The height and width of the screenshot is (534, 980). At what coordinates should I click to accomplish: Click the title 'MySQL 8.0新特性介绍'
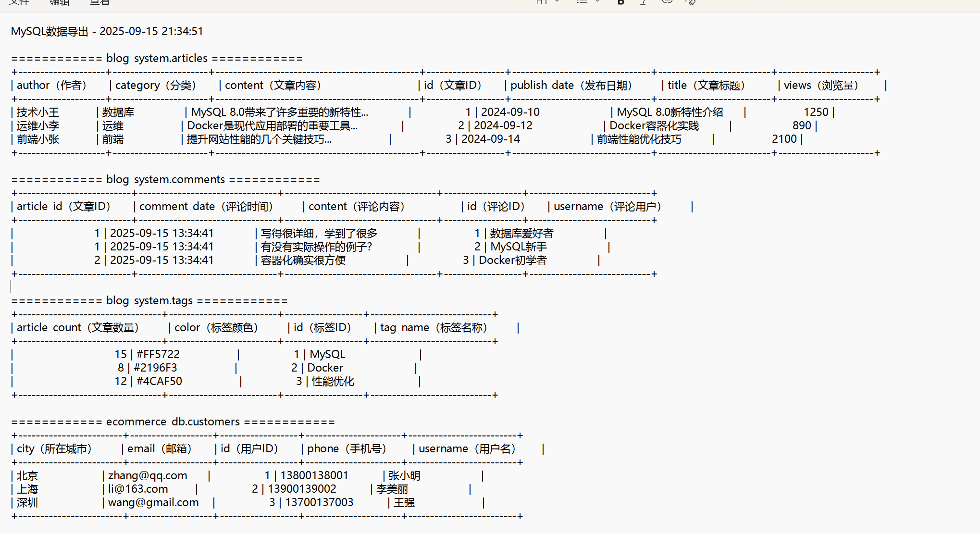click(x=670, y=112)
